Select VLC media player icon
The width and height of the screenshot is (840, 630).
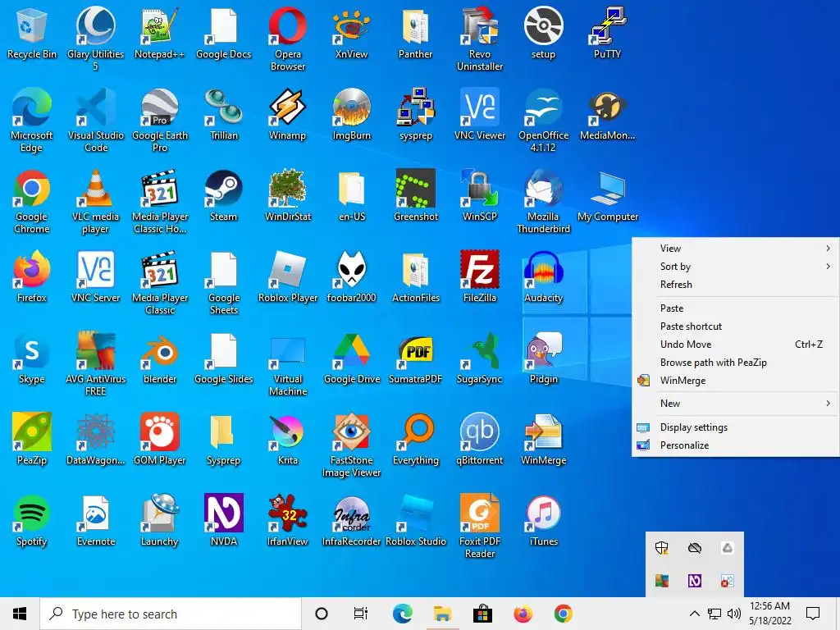95,202
